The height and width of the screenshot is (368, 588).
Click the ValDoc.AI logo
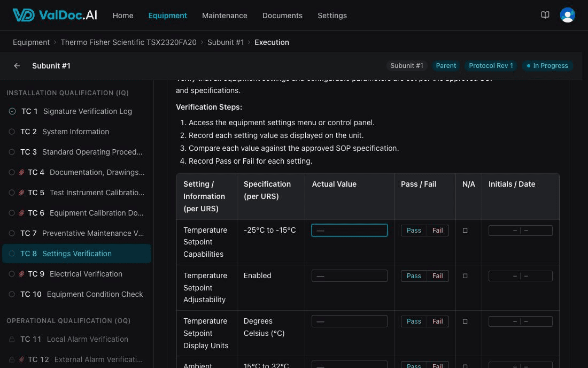pyautogui.click(x=55, y=15)
